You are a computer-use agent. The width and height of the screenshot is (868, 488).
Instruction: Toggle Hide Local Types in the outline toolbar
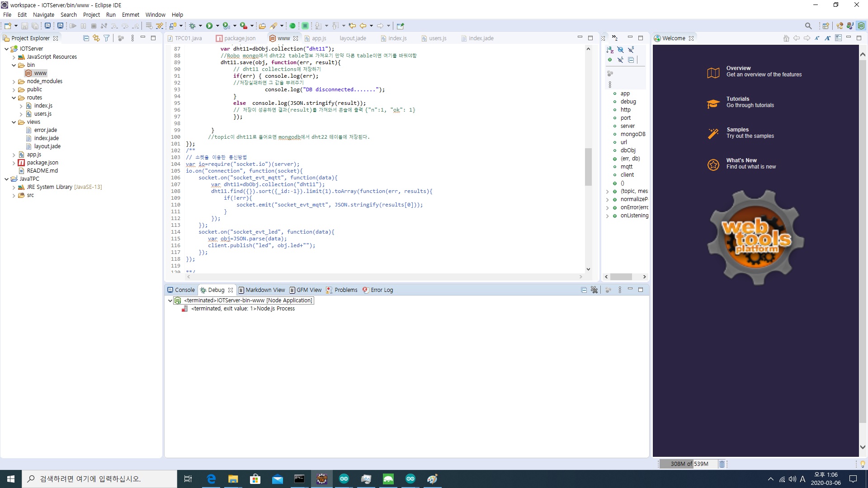click(620, 60)
